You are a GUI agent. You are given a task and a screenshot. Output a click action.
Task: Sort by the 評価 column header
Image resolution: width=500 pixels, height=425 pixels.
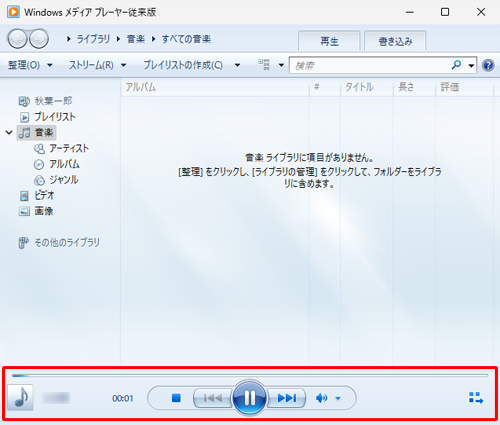[464, 87]
